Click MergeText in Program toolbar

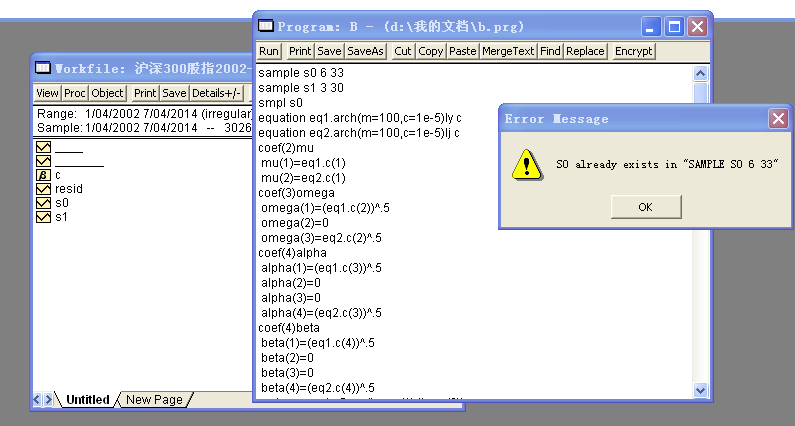point(508,51)
